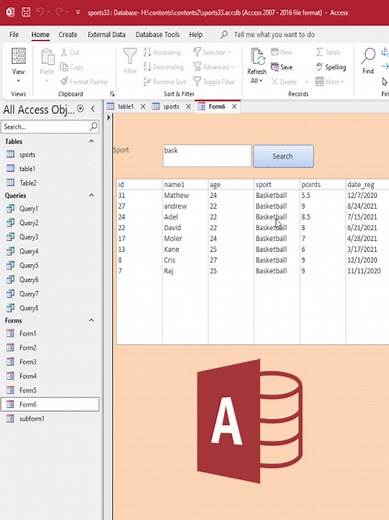The height and width of the screenshot is (520, 389).
Task: Close the sports document tab
Action: tap(188, 107)
